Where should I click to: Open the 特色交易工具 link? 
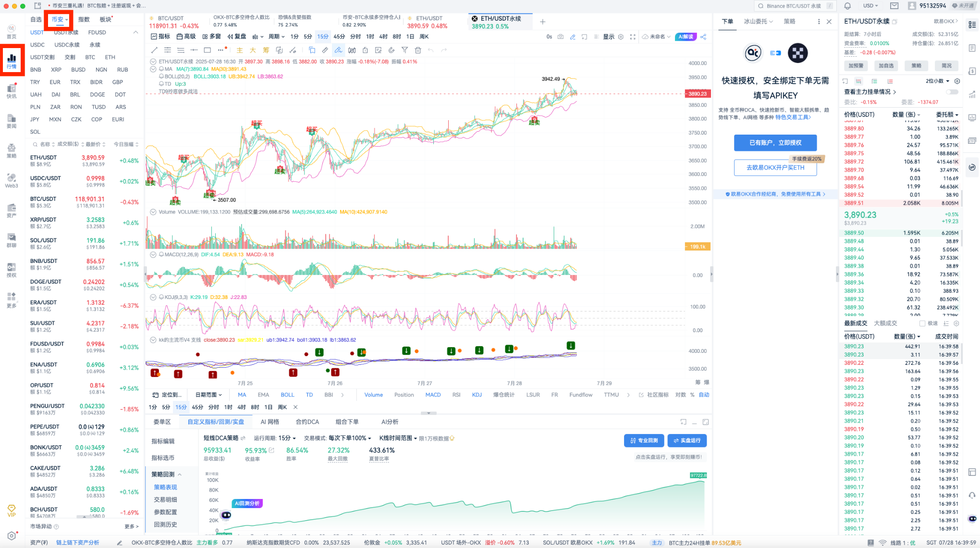pyautogui.click(x=793, y=117)
